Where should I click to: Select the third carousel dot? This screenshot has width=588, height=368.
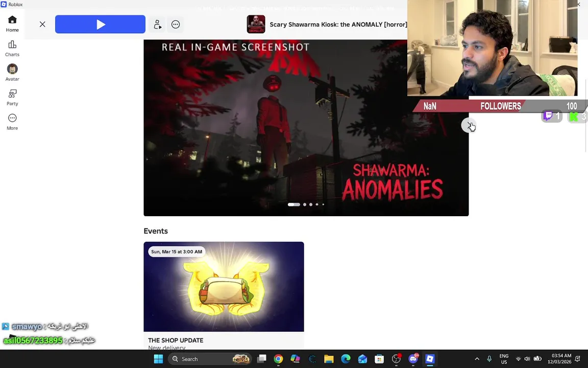click(311, 204)
